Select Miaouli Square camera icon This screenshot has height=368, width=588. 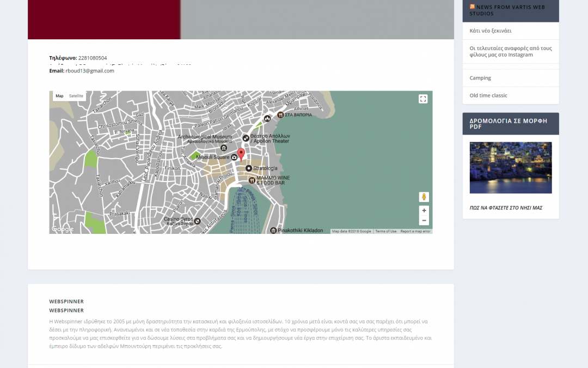point(234,157)
